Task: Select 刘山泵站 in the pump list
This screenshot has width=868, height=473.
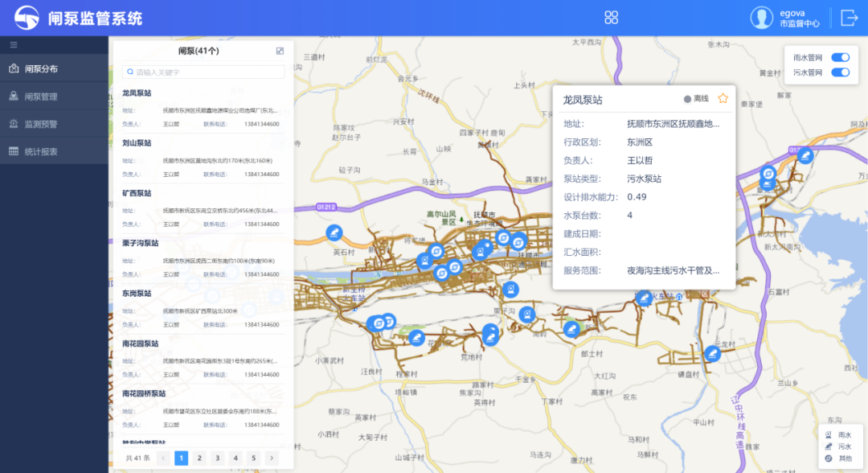Action: click(x=137, y=143)
